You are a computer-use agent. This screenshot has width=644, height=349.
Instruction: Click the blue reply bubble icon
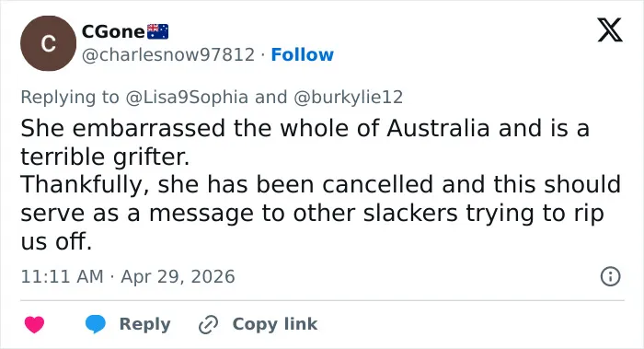click(96, 324)
